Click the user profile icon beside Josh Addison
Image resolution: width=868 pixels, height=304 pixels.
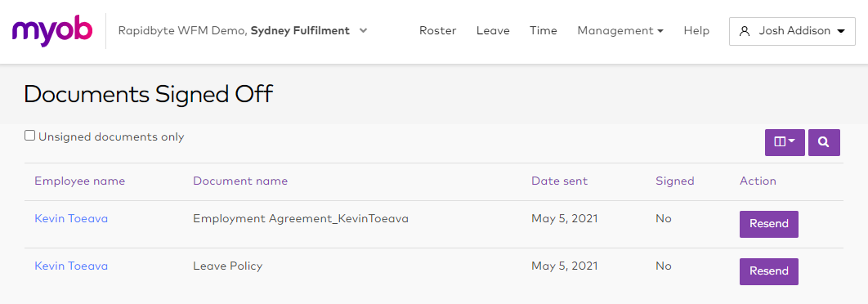(745, 31)
